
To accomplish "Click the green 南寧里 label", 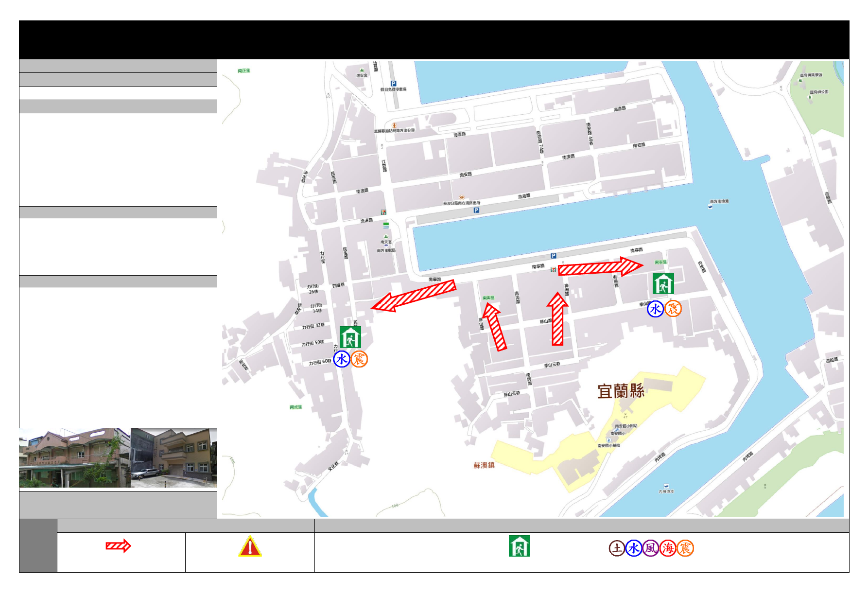I will click(x=660, y=262).
